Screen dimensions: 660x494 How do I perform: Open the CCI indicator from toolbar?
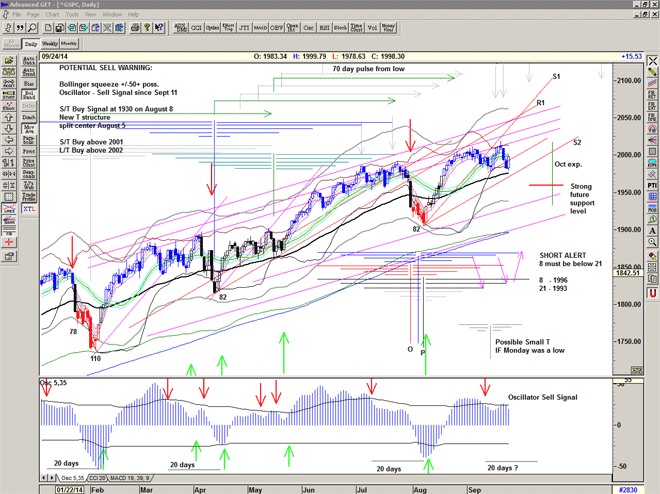click(x=195, y=28)
